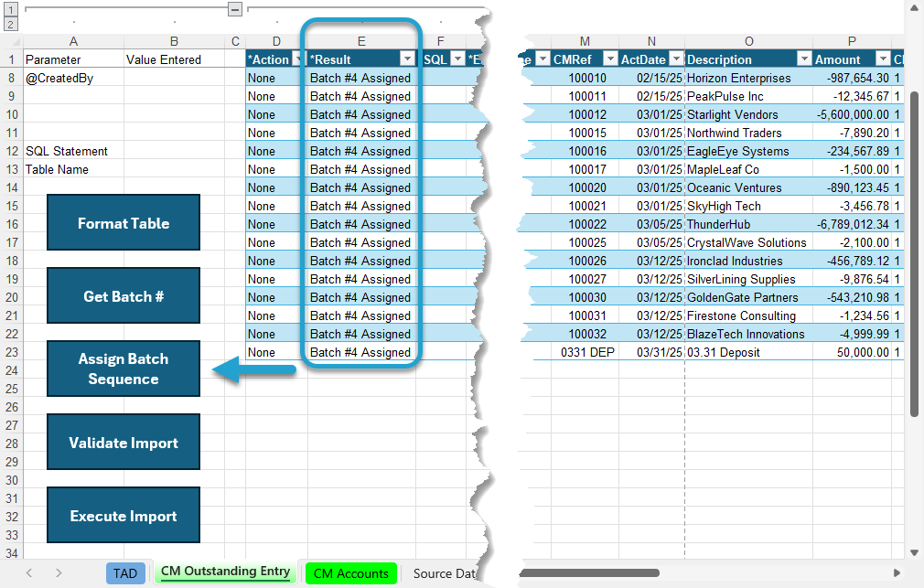The height and width of the screenshot is (588, 924).
Task: Select the MapleLeaf Co description cell
Action: [749, 169]
